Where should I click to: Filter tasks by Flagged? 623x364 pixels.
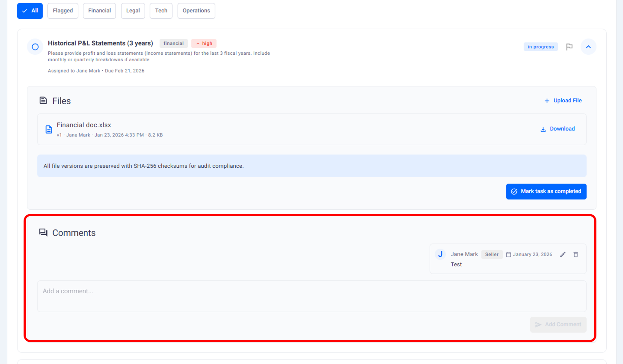(63, 11)
